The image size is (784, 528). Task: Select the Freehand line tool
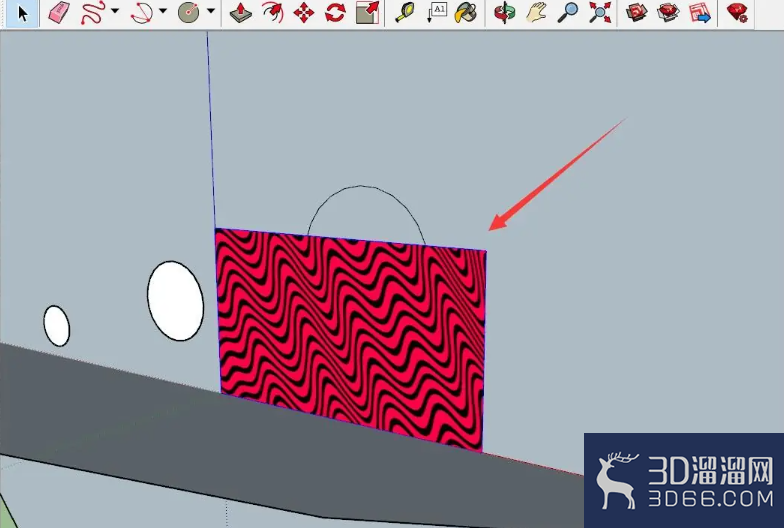(x=92, y=12)
